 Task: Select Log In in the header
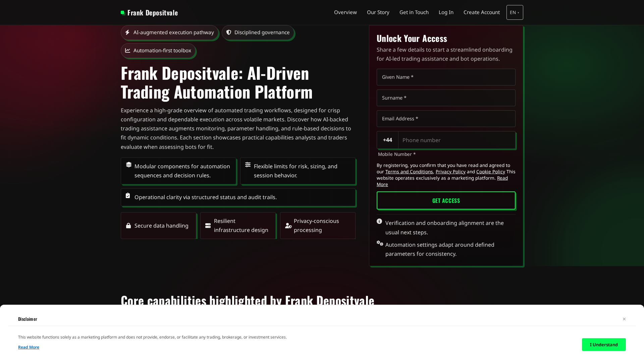(446, 12)
